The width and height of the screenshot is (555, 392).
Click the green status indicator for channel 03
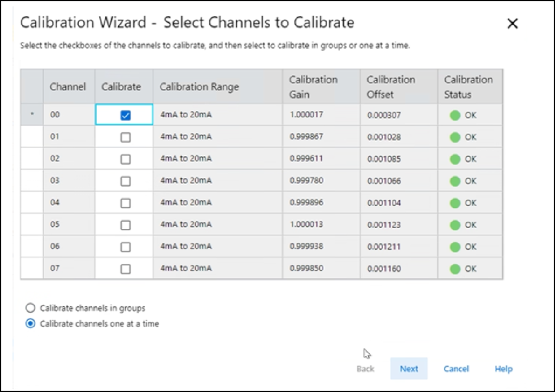tap(455, 181)
